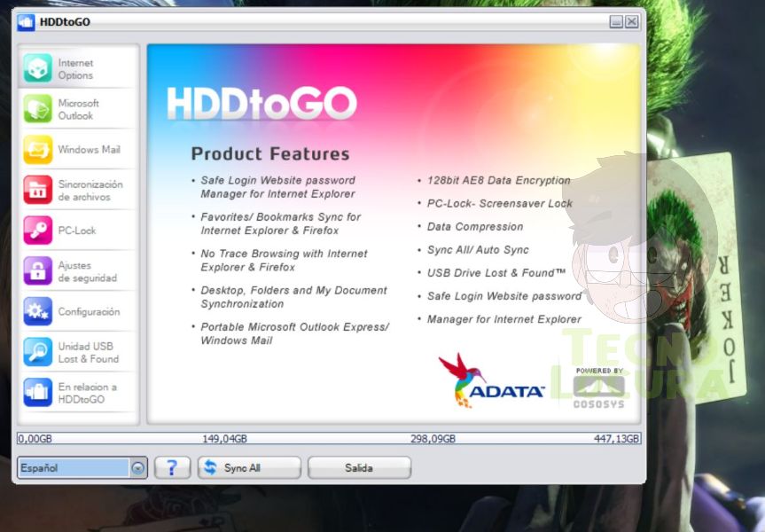The image size is (765, 532).
Task: Click the Microsoft Outlook green icon
Action: pos(37,109)
